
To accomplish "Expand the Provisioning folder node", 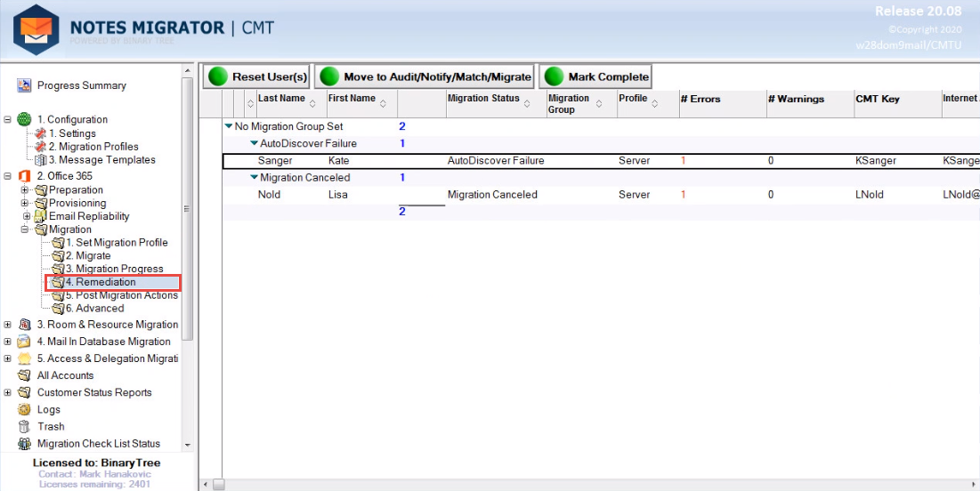I will pyautogui.click(x=24, y=203).
